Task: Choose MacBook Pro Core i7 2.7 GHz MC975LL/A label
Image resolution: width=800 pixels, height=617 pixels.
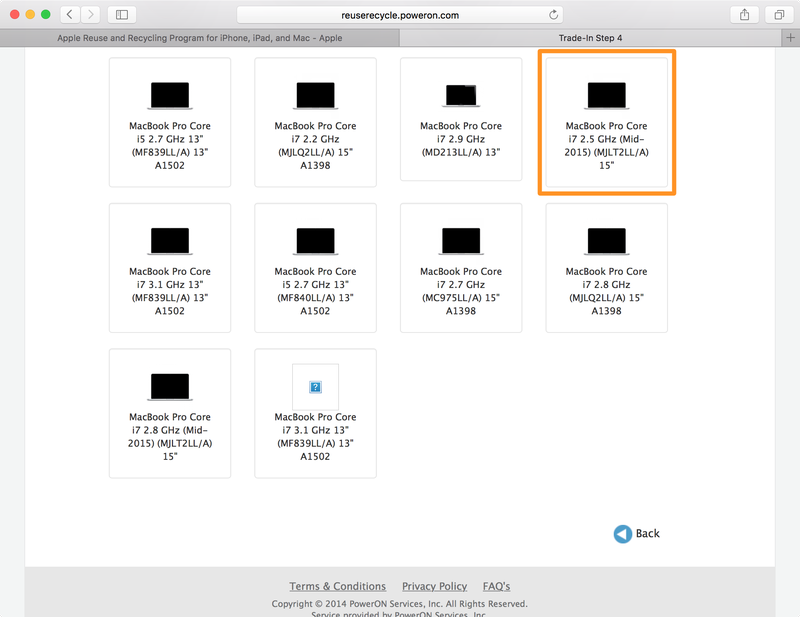Action: (461, 291)
